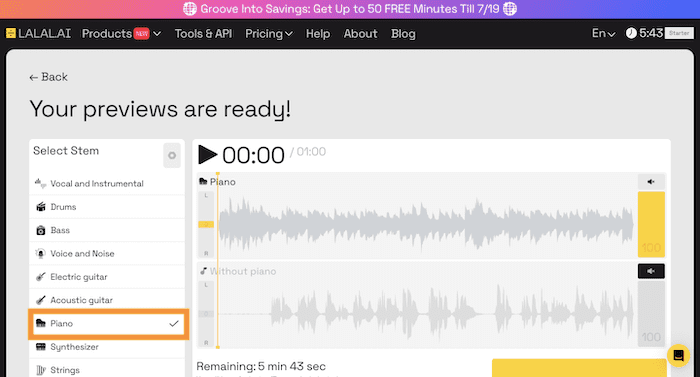Image resolution: width=700 pixels, height=377 pixels.
Task: Click the yellow Piano volume slider
Action: click(651, 224)
